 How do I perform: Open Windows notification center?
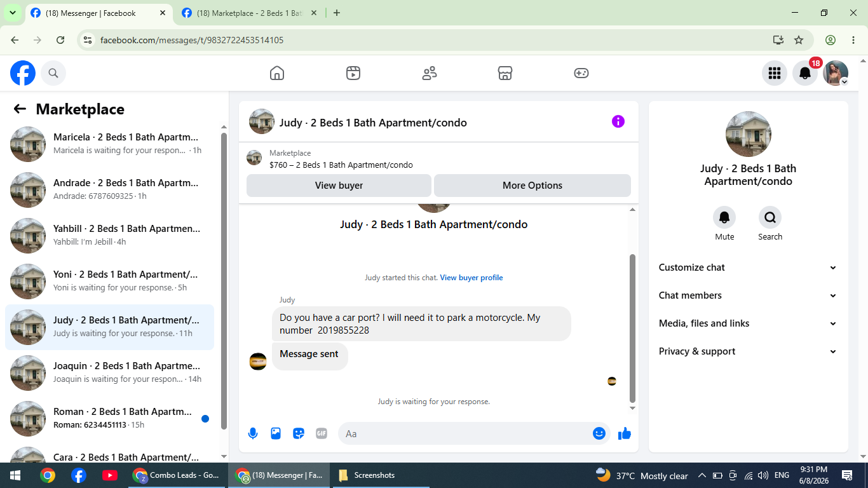tap(847, 475)
